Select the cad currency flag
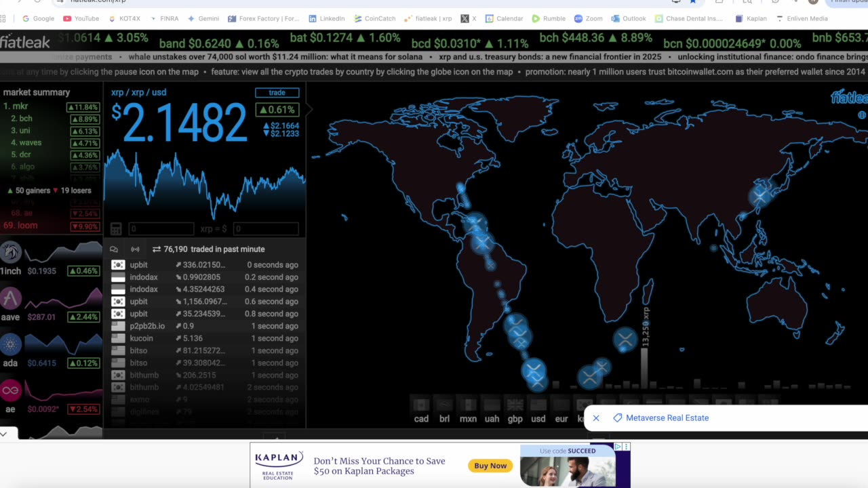Image resolution: width=868 pixels, height=488 pixels. point(421,405)
